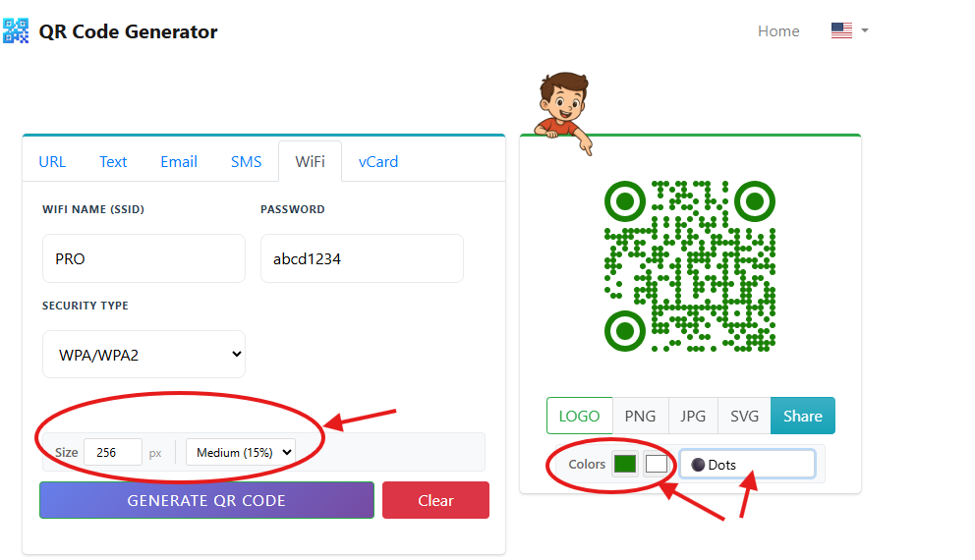Image resolution: width=975 pixels, height=560 pixels.
Task: Open the Email tab
Action: (x=179, y=161)
